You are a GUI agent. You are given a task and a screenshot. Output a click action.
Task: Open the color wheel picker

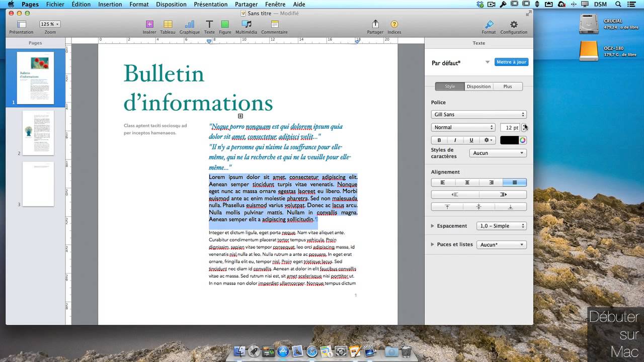click(523, 140)
